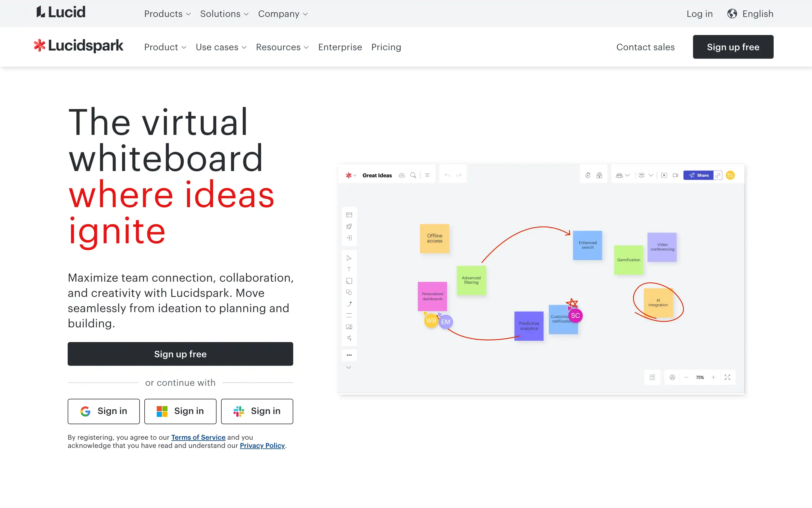Click the Lucidspark logo
This screenshot has height=508, width=812.
coord(78,46)
